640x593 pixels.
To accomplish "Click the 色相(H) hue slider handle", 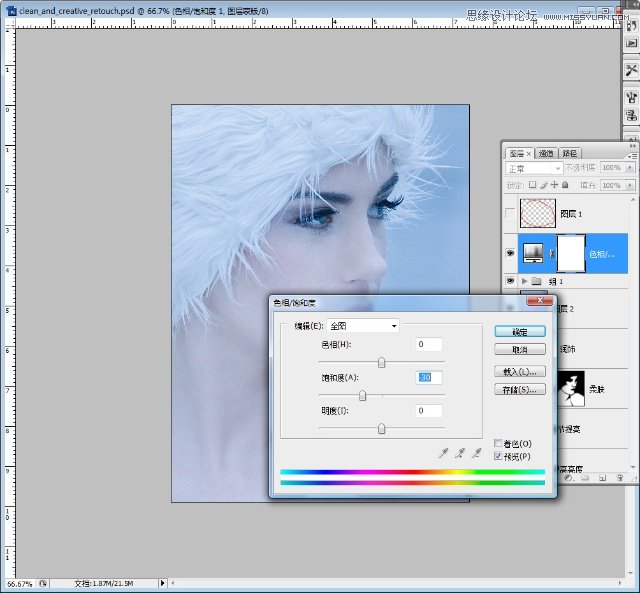I will tap(381, 362).
